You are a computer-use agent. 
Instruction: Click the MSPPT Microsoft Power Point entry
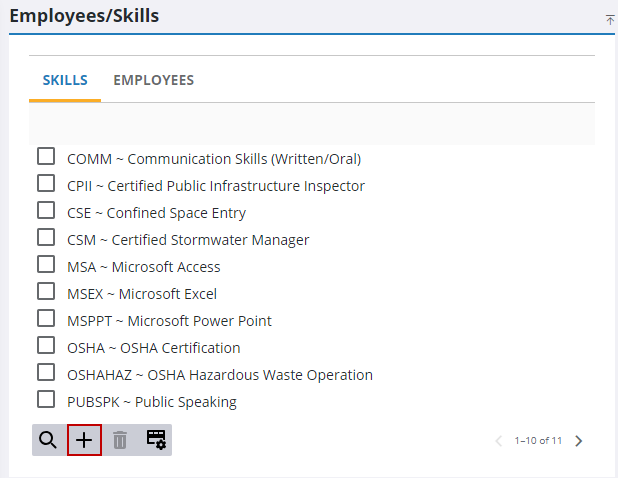point(169,321)
